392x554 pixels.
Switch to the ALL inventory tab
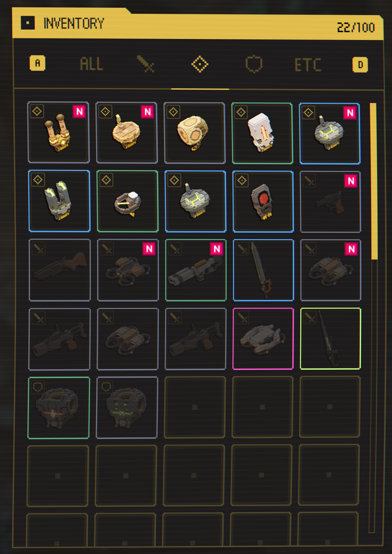(x=91, y=64)
